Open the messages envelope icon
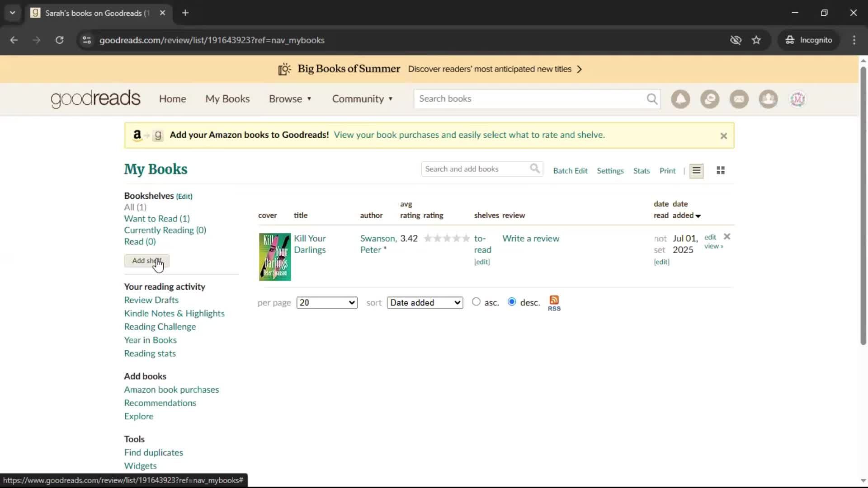Viewport: 868px width, 488px height. pos(739,99)
